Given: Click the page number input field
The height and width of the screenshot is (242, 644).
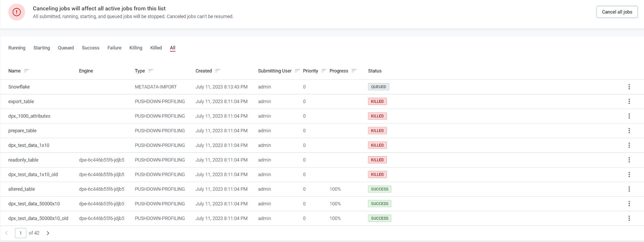Looking at the screenshot, I should (x=21, y=233).
